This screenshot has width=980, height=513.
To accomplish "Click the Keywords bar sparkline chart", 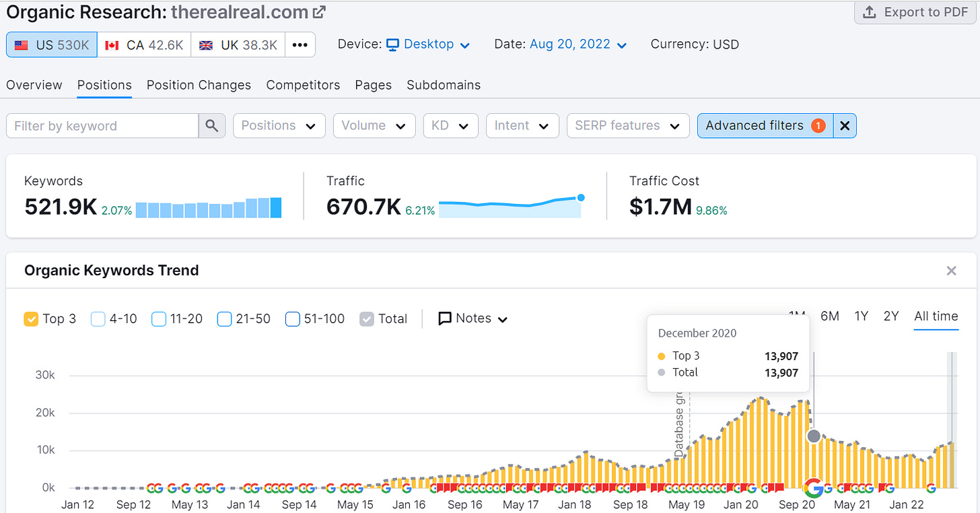I will coord(209,207).
